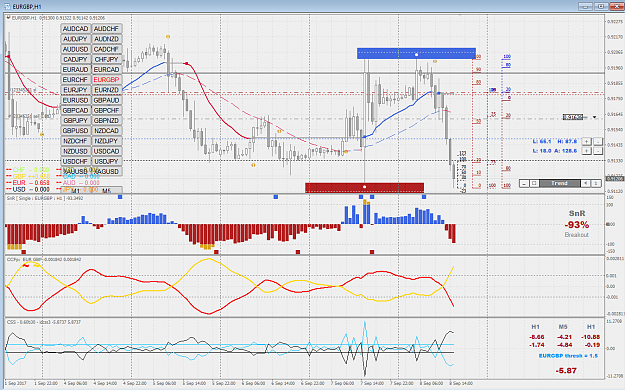The width and height of the screenshot is (625, 390).
Task: Select the AUDCAD symbol button
Action: point(76,29)
